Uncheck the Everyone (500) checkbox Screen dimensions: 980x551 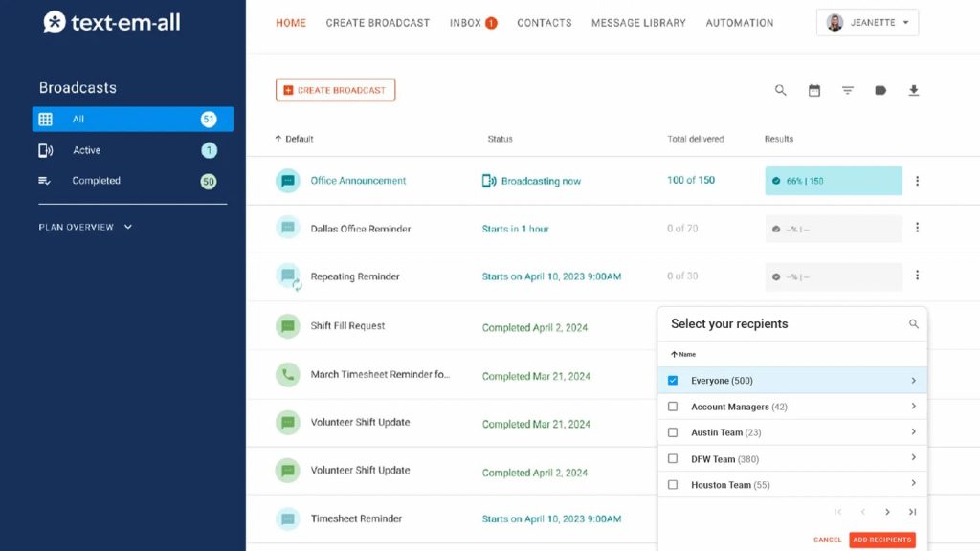click(673, 381)
